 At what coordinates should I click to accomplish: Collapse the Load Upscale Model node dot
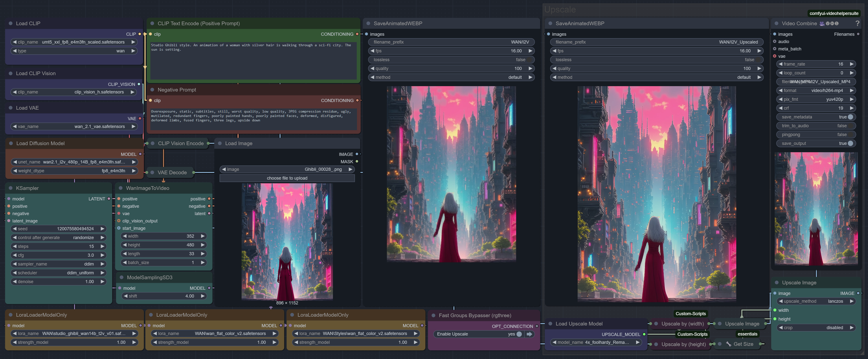[x=550, y=324]
